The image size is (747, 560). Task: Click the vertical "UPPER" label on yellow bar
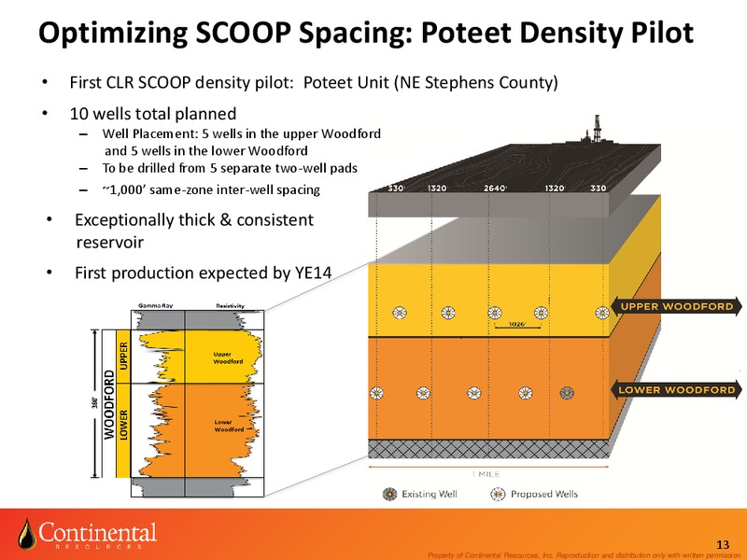point(123,356)
